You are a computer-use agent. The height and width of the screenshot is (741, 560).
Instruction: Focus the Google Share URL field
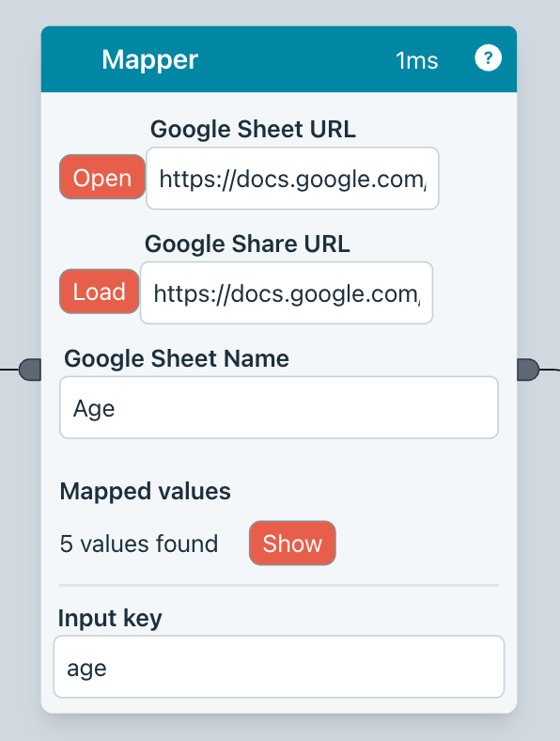click(x=287, y=293)
